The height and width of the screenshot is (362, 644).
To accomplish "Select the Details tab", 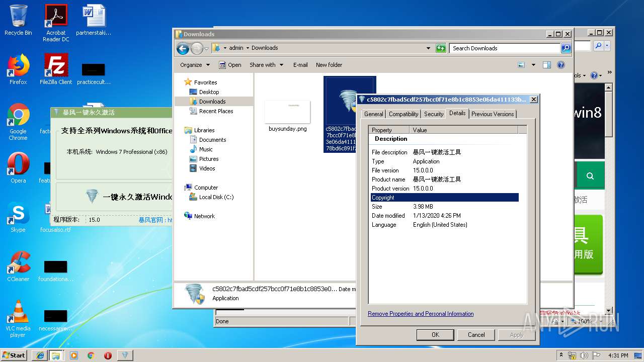I will [457, 113].
